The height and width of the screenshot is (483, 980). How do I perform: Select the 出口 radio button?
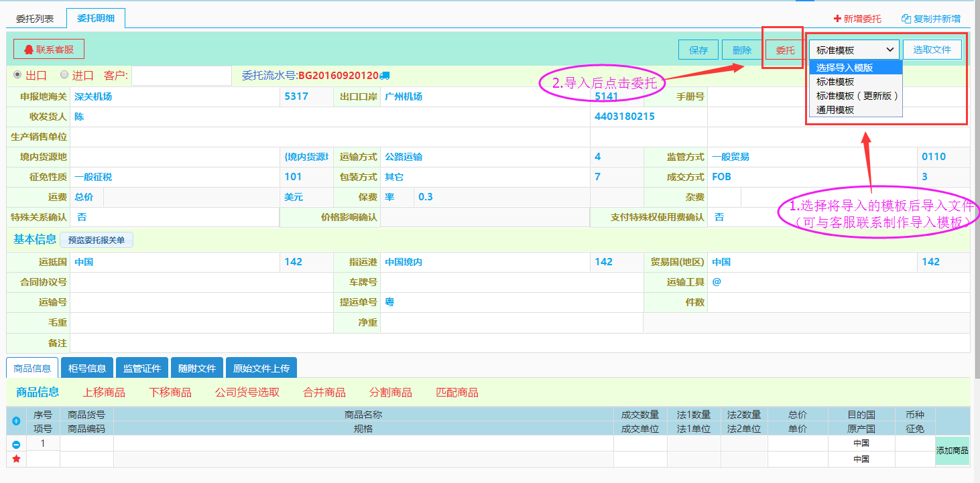coord(17,75)
